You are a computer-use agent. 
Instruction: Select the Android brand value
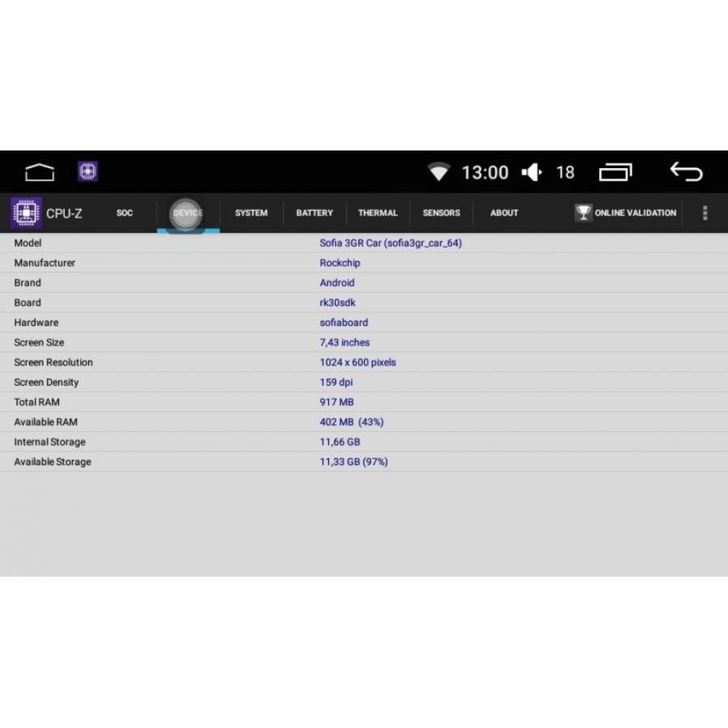point(337,282)
